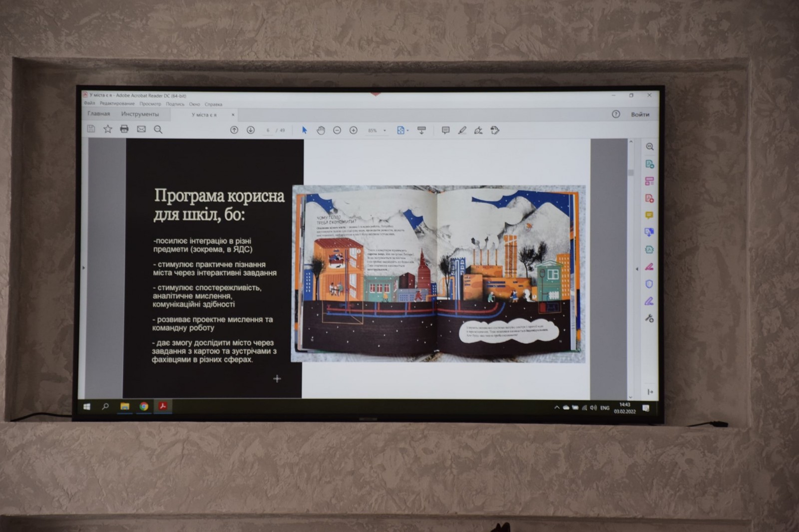Open the stamp tool in toolbar
This screenshot has height=532, width=799.
click(x=495, y=130)
